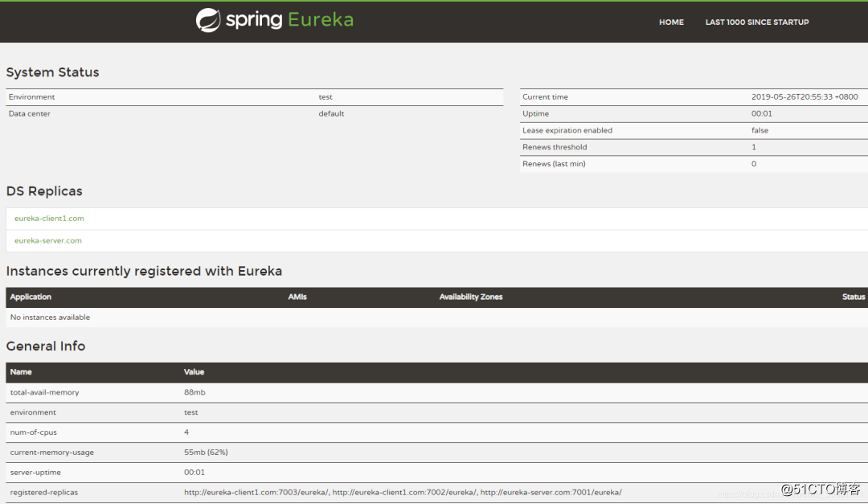Image resolution: width=868 pixels, height=504 pixels.
Task: Click the Current time label
Action: point(545,97)
